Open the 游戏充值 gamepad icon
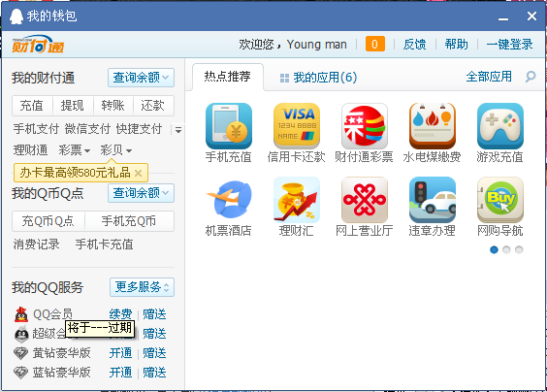The image size is (547, 392). 499,126
